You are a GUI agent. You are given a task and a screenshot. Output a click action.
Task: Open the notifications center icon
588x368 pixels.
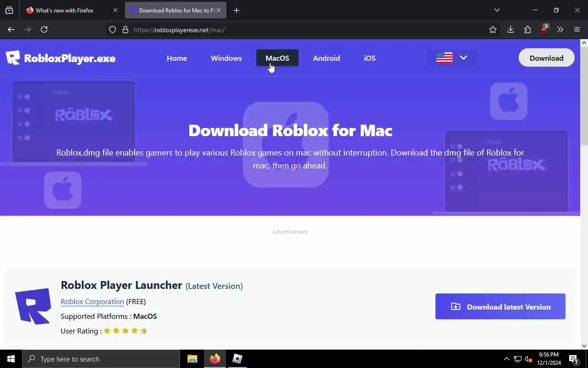click(x=573, y=359)
